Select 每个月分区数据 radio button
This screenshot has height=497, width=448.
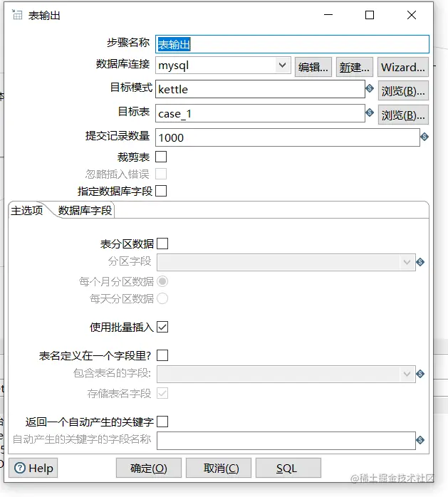click(162, 281)
